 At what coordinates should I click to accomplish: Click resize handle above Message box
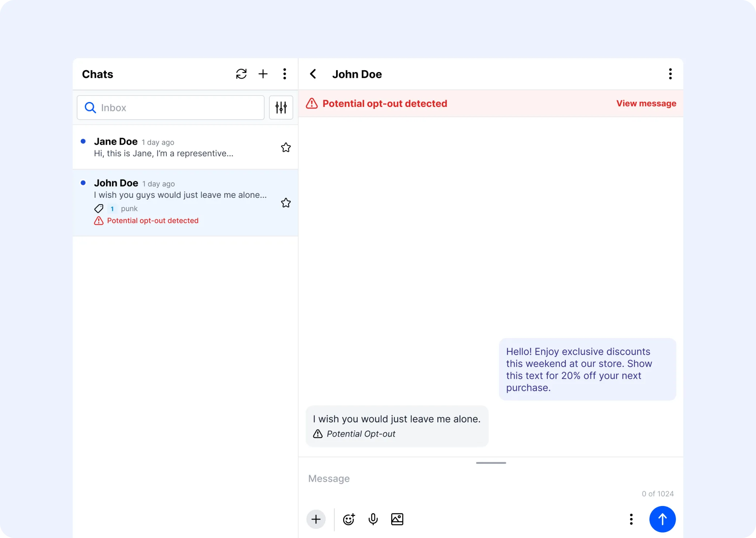[x=491, y=463]
